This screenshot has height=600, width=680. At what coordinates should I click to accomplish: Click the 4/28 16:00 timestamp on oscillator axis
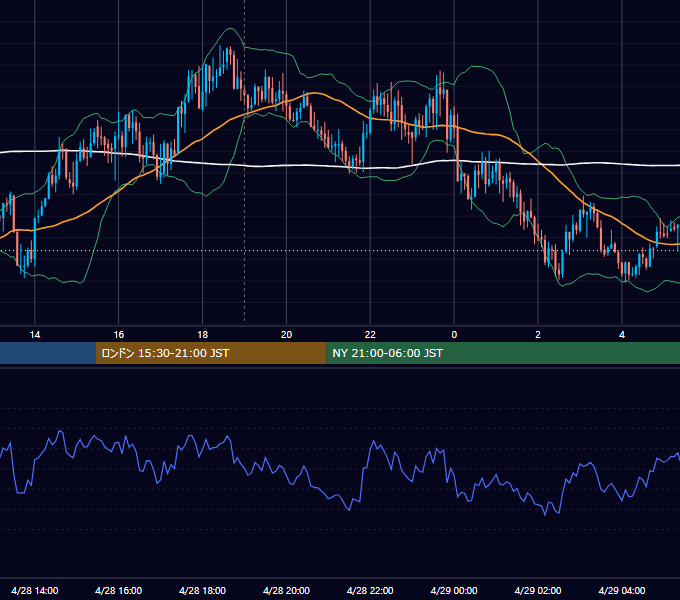click(118, 590)
